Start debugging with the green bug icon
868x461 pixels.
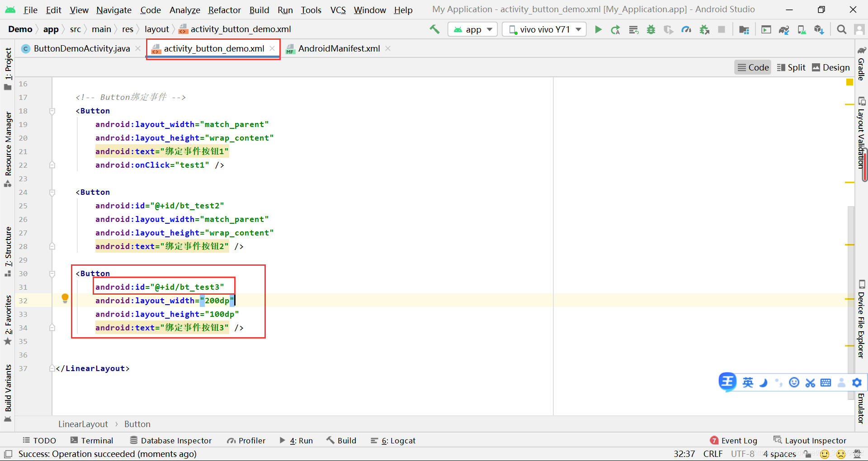click(651, 30)
